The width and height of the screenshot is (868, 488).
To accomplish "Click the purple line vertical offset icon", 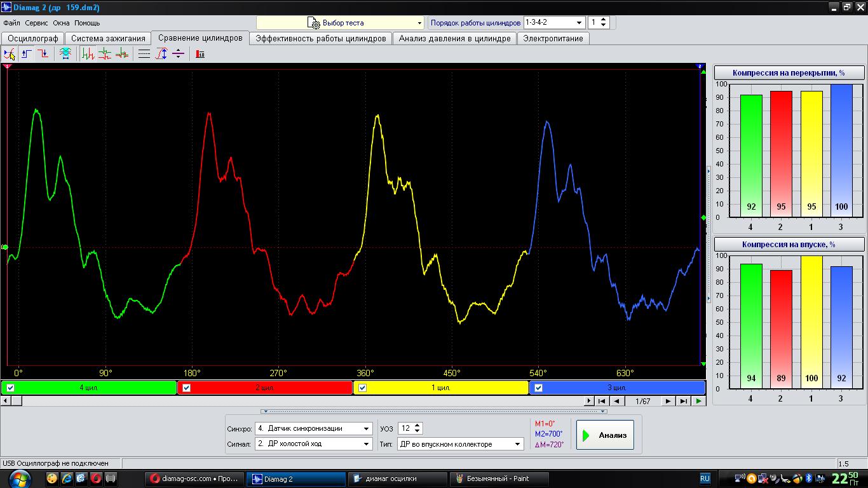I will (x=178, y=54).
